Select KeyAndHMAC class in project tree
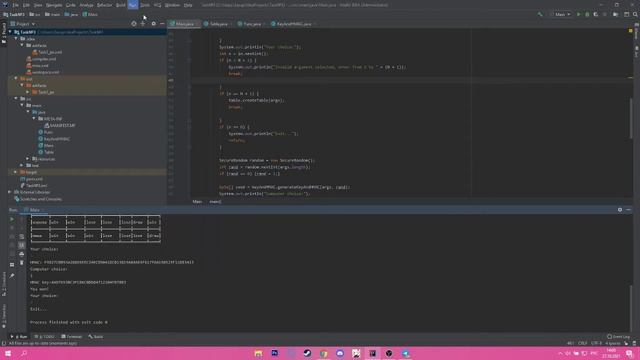640x360 pixels. point(54,139)
